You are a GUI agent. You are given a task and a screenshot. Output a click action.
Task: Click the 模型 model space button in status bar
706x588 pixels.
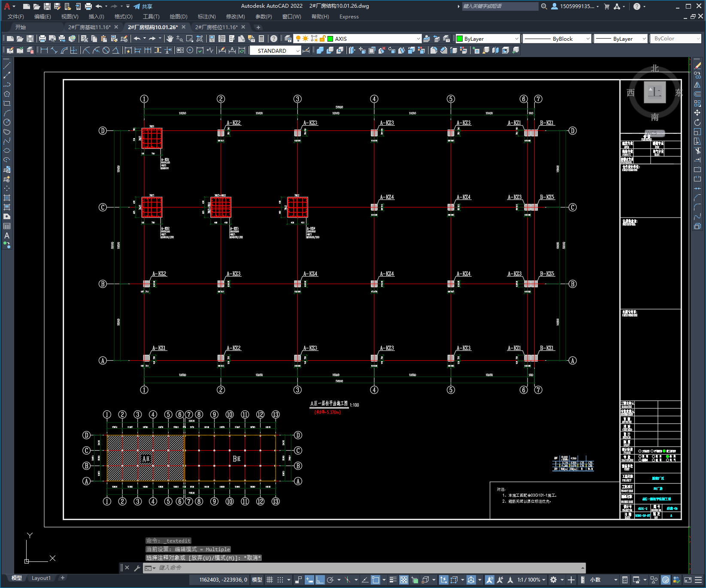257,580
